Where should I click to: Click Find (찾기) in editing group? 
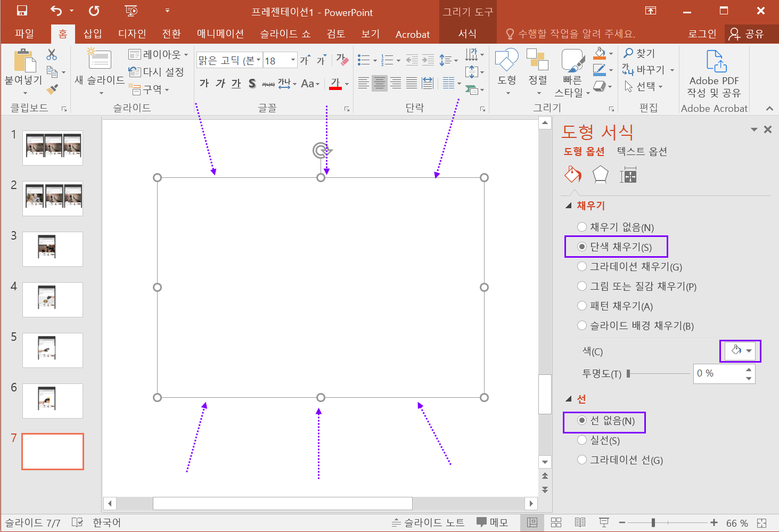(639, 53)
